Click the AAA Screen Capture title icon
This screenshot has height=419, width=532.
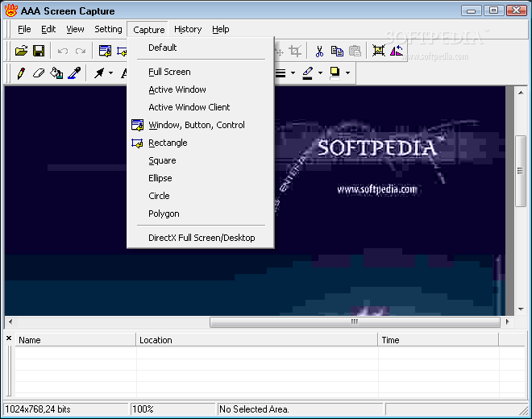tap(11, 10)
